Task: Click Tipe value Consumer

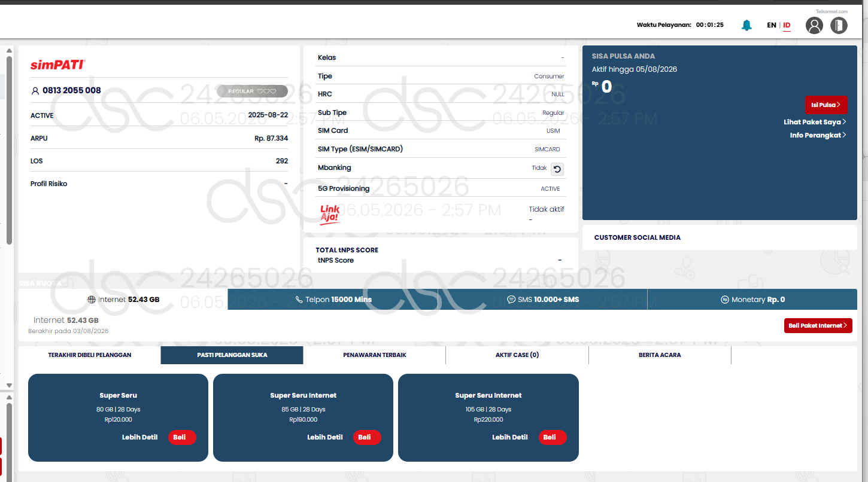Action: click(x=549, y=76)
